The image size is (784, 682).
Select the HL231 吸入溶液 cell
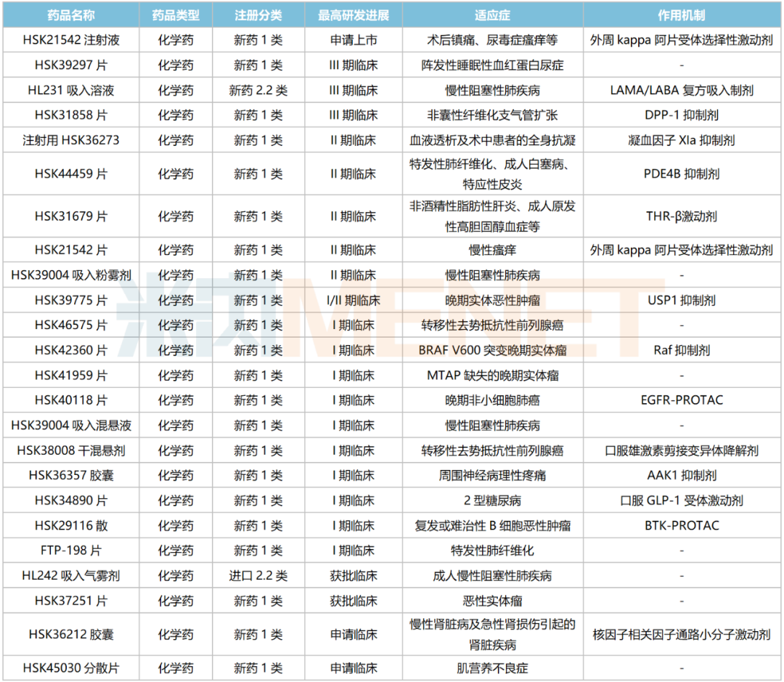click(x=71, y=90)
